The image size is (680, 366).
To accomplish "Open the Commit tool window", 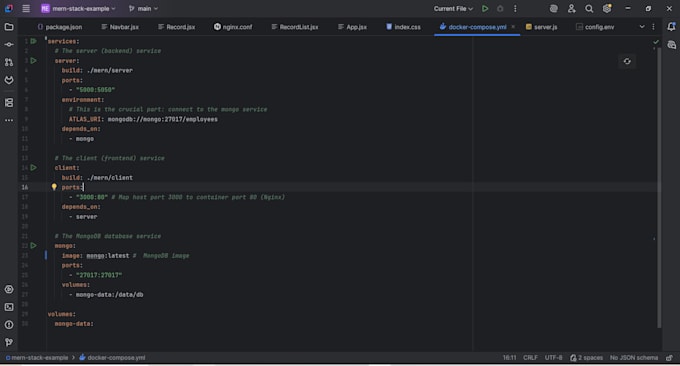I will [9, 45].
